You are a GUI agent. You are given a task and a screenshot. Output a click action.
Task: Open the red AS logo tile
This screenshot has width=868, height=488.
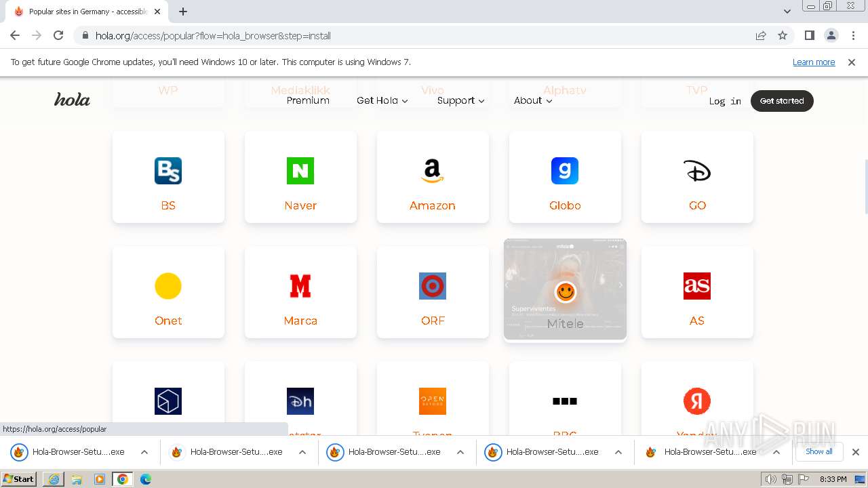pos(697,286)
